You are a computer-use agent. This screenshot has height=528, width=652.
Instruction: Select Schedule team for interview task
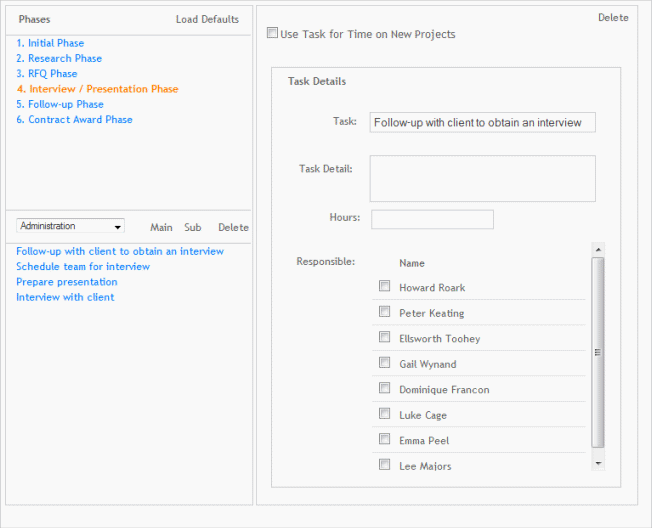tap(83, 266)
